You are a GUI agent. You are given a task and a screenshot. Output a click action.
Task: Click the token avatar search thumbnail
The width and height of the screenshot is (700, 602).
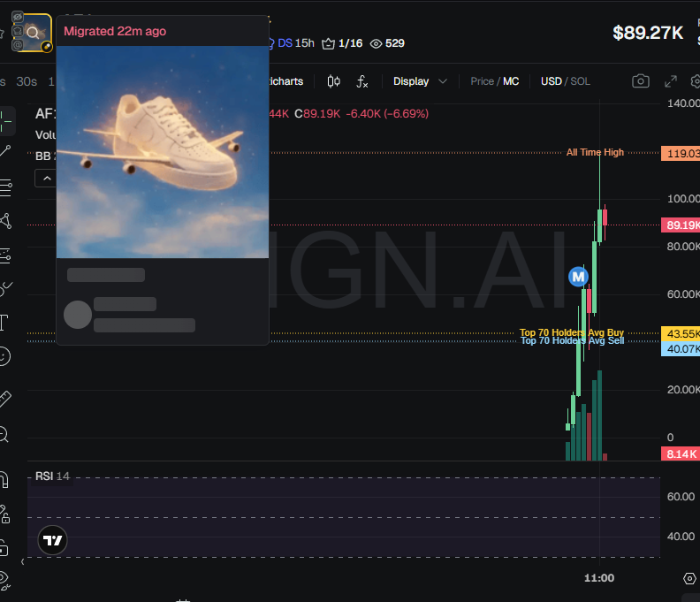pos(33,33)
